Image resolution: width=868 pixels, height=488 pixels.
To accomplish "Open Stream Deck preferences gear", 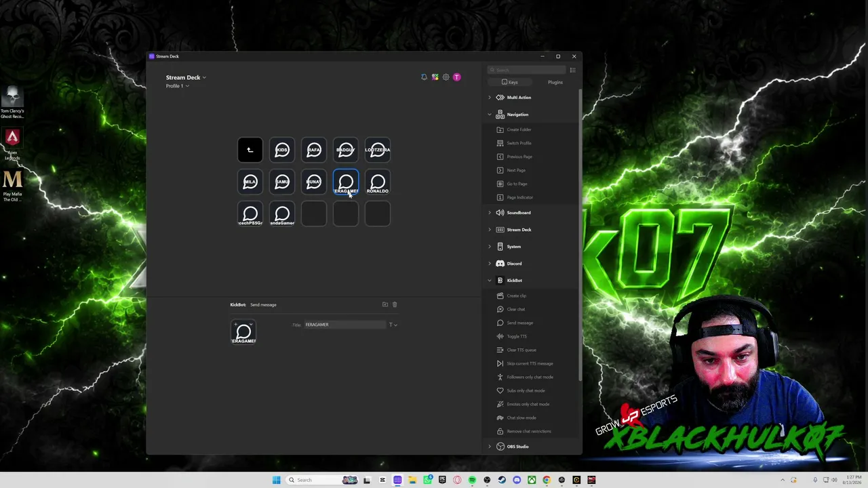I will [x=446, y=77].
